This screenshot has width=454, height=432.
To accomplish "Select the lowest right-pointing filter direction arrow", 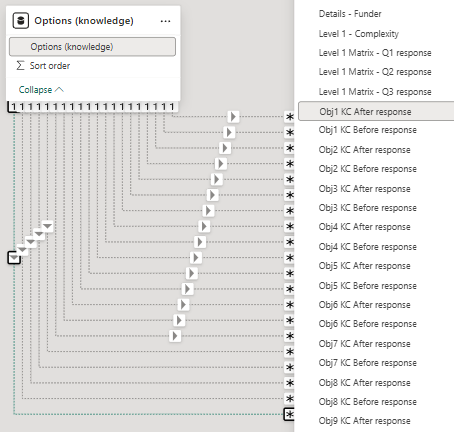I will click(175, 336).
